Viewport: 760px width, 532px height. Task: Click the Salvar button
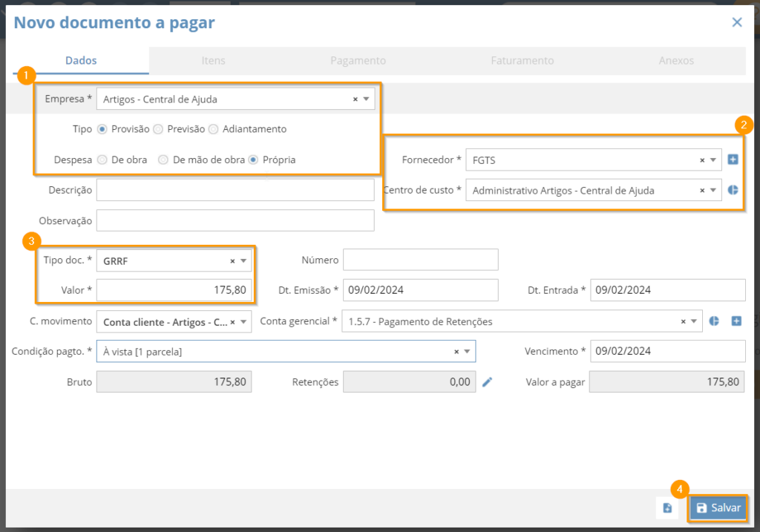coord(718,508)
